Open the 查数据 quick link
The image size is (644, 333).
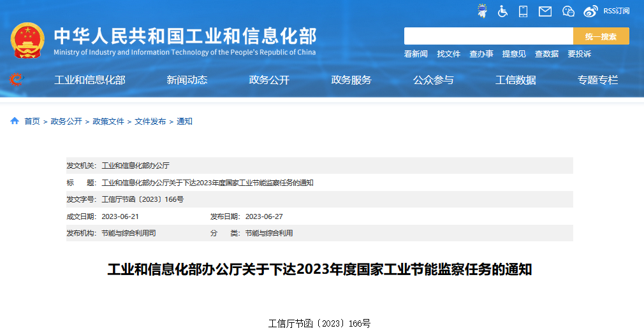coord(546,53)
